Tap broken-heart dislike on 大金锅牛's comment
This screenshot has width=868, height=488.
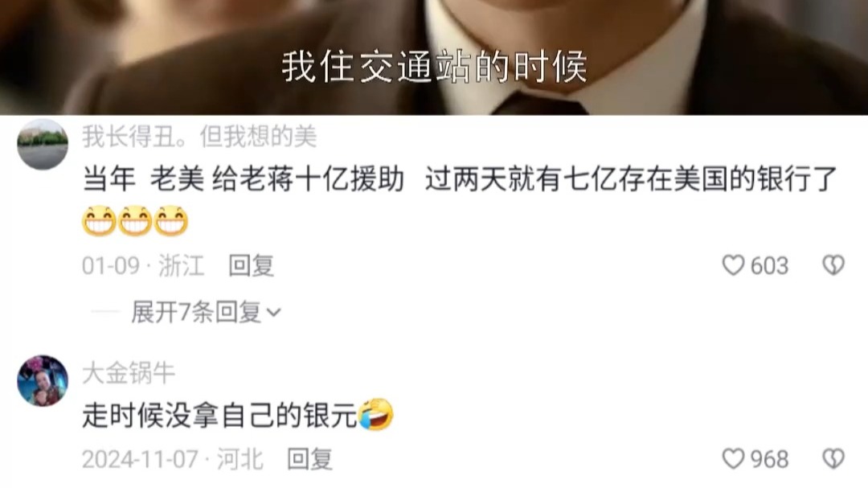point(833,458)
